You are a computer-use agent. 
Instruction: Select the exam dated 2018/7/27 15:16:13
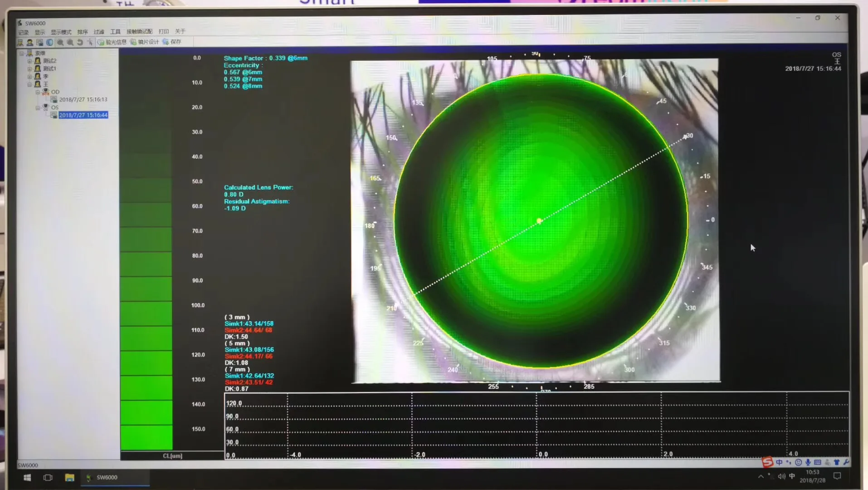tap(84, 99)
